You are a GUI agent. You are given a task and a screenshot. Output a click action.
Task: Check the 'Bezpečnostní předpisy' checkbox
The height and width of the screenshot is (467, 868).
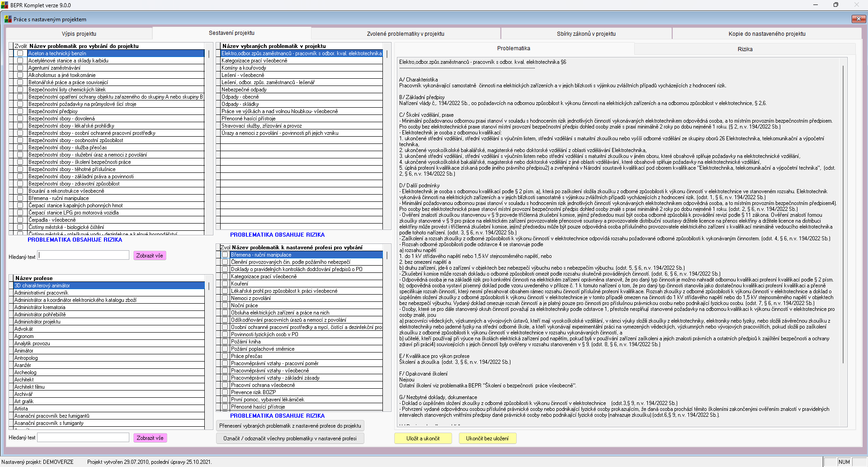[x=20, y=111]
